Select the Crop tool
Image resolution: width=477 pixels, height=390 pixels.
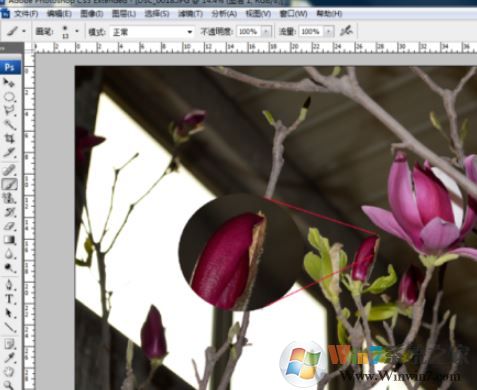coord(9,139)
